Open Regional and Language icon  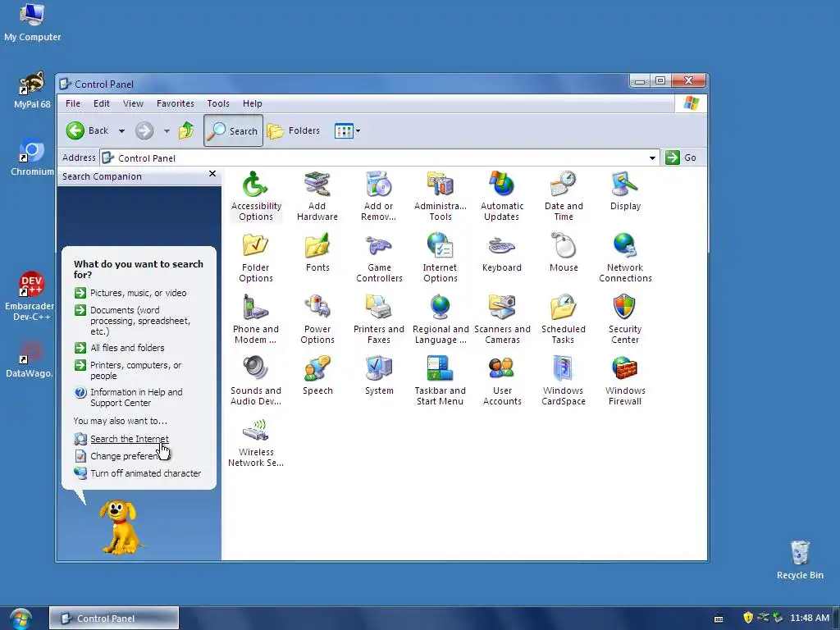click(441, 319)
